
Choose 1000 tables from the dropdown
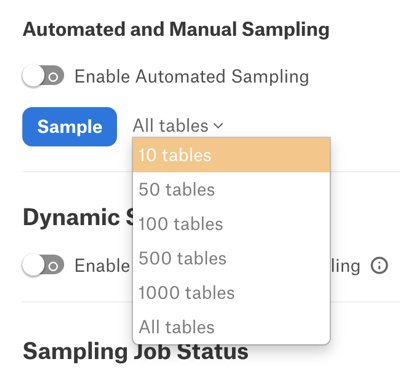[231, 293]
